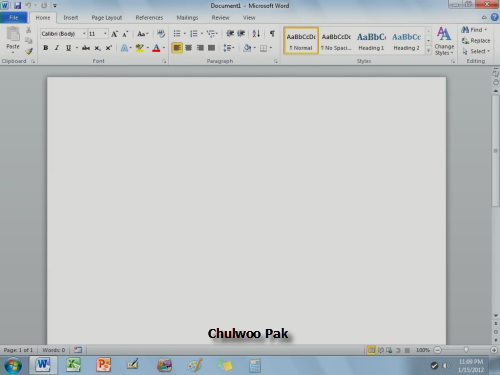Open the Numbering dropdown
This screenshot has width=500, height=375.
click(202, 33)
